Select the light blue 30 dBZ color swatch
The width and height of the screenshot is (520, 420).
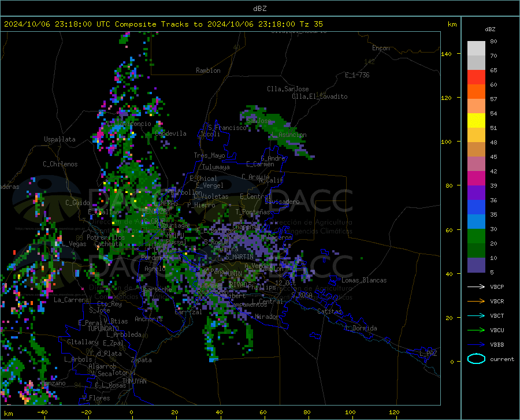[476, 222]
